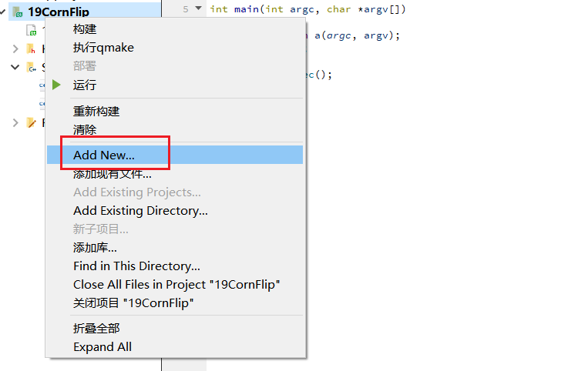Image resolution: width=588 pixels, height=371 pixels.
Task: Expand the Forms folder arrow
Action: 15,123
